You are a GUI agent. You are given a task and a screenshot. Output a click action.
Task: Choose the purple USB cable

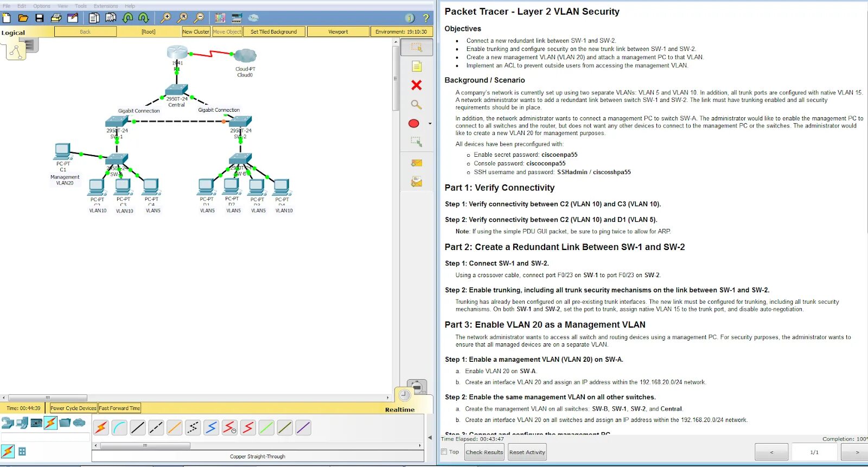[x=303, y=427]
